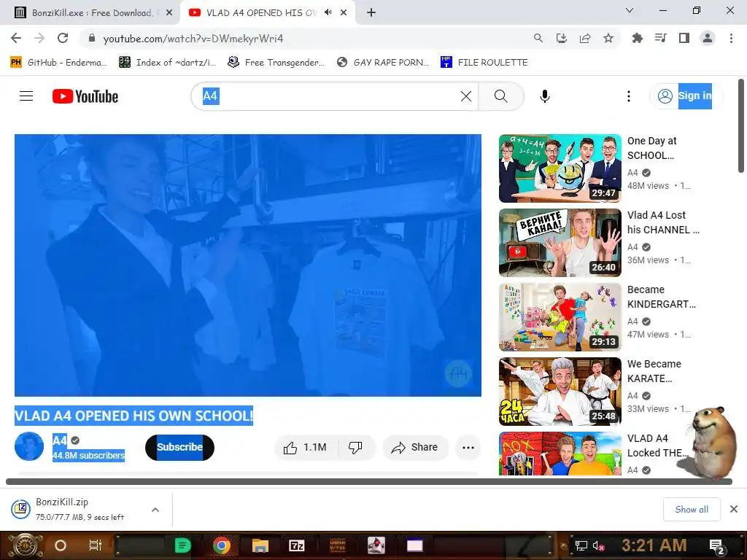Mute tab via speaker icon on YouTube tab
The image size is (747, 560).
pos(328,12)
